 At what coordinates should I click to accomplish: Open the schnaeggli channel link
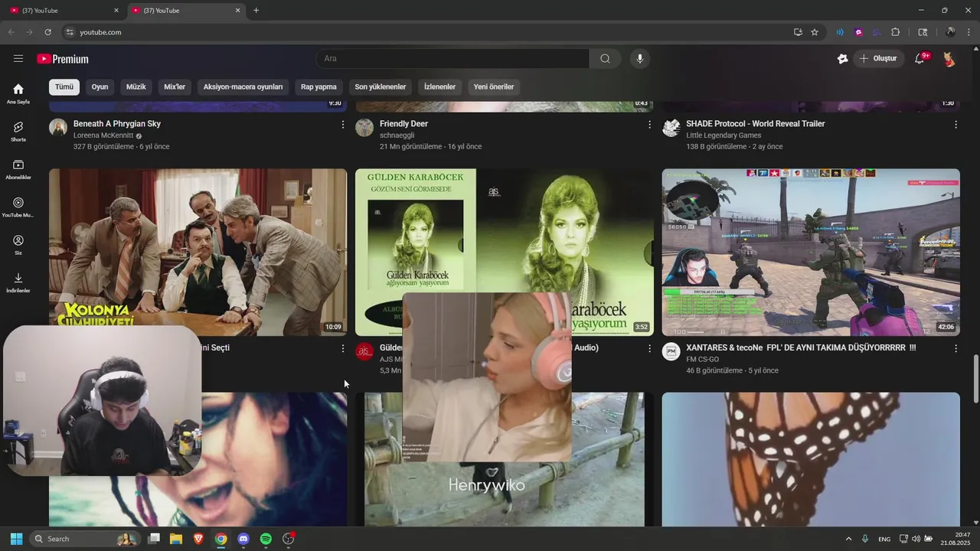pyautogui.click(x=397, y=135)
